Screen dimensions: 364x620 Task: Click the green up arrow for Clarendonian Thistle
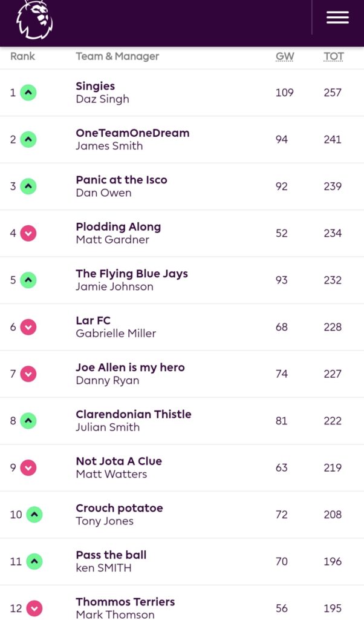pyautogui.click(x=28, y=421)
